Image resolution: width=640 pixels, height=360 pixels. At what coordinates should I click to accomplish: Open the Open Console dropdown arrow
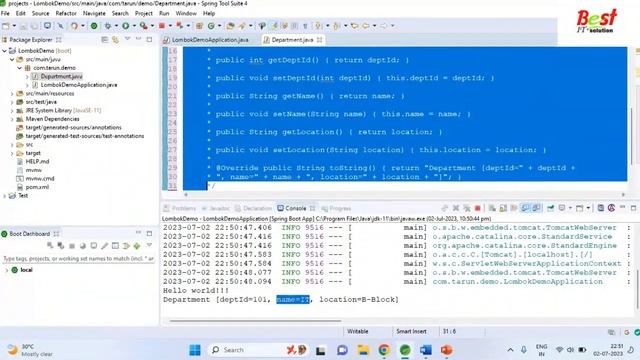point(588,208)
